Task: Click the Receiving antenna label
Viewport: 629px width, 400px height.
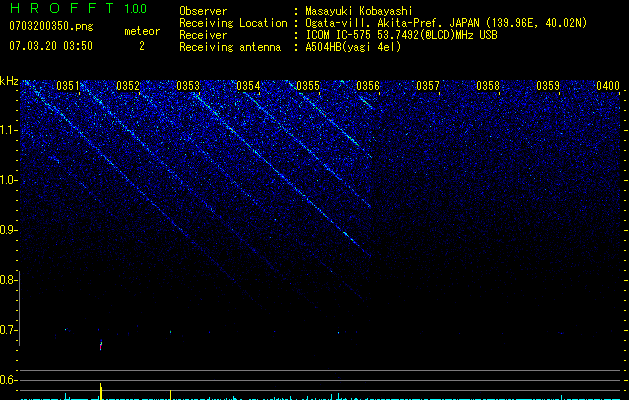Action: click(x=230, y=47)
